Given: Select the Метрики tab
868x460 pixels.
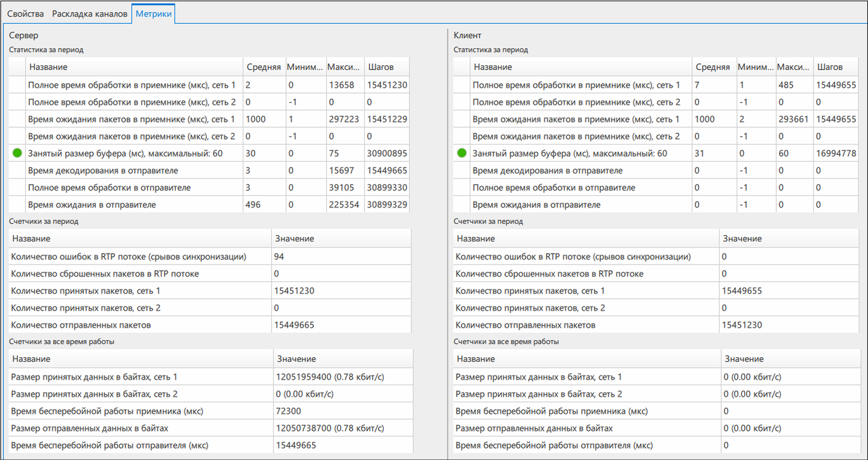Looking at the screenshot, I should point(154,14).
